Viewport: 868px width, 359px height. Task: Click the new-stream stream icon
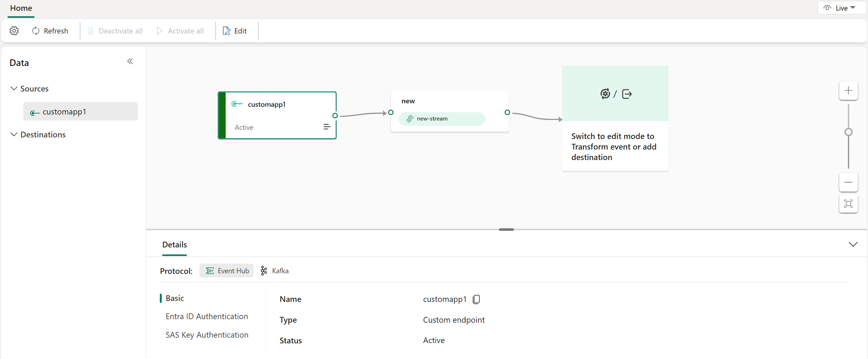tap(410, 118)
